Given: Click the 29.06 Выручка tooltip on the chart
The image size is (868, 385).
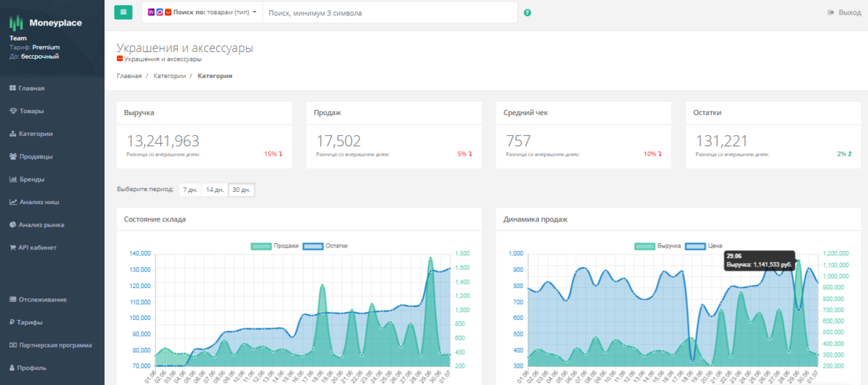Looking at the screenshot, I should point(759,261).
